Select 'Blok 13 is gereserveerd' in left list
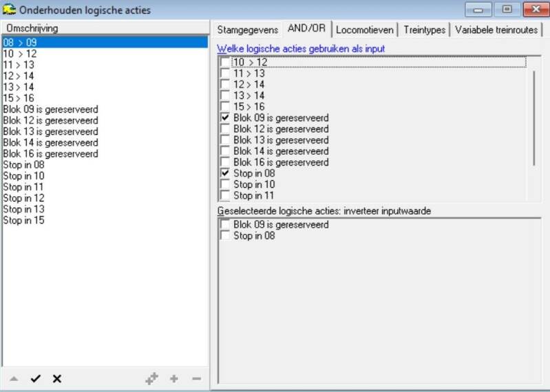Viewport: 550px width, 392px height. click(x=105, y=131)
